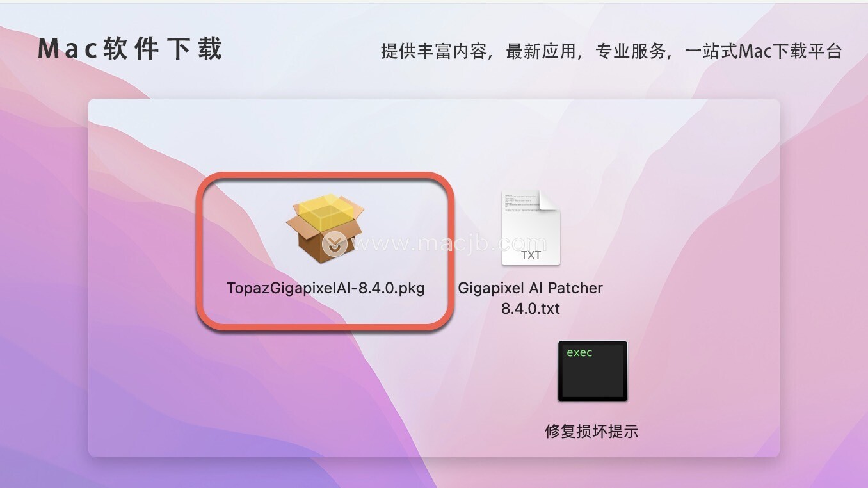The height and width of the screenshot is (488, 868).
Task: Launch the black exec terminal icon
Action: tap(593, 371)
